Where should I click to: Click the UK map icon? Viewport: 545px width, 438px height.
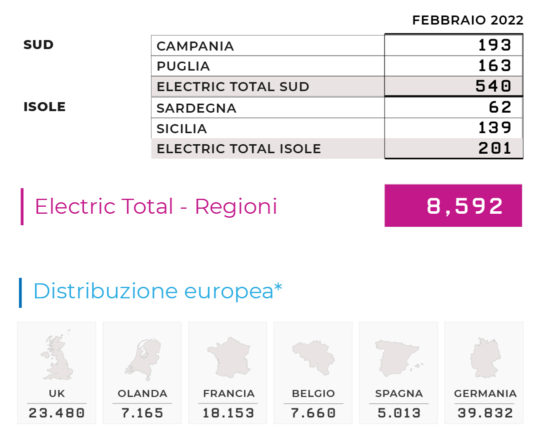point(57,357)
